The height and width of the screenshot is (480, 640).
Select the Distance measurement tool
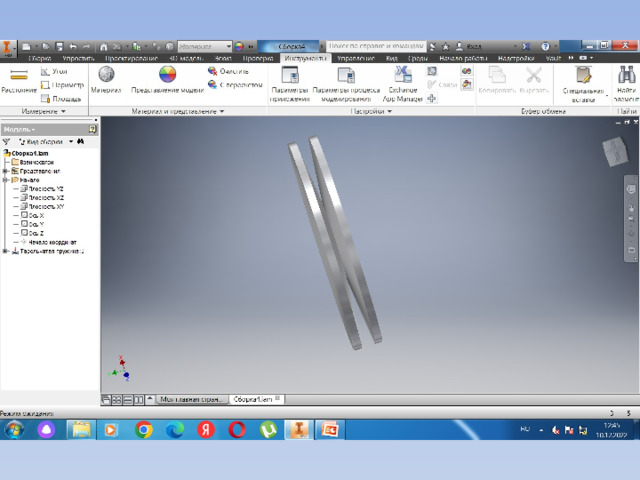coord(17,80)
